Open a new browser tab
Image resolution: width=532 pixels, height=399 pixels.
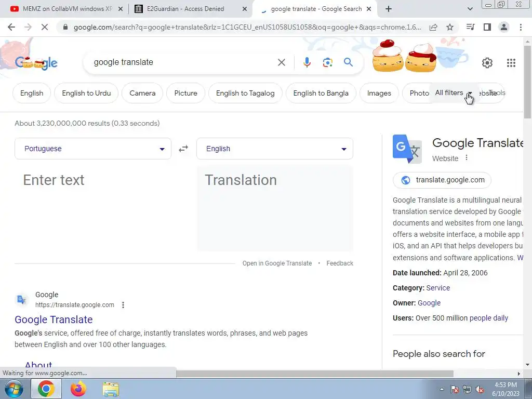click(389, 9)
